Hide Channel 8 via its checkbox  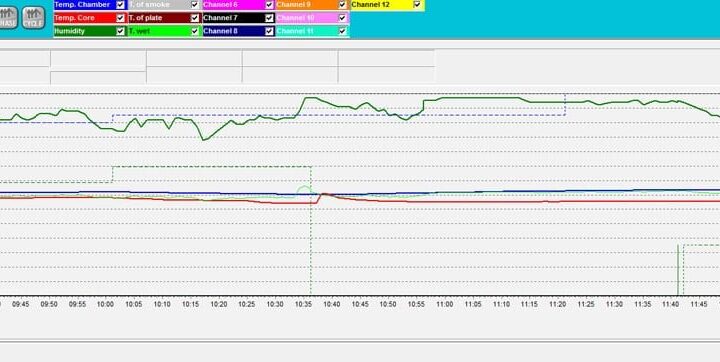[269, 31]
